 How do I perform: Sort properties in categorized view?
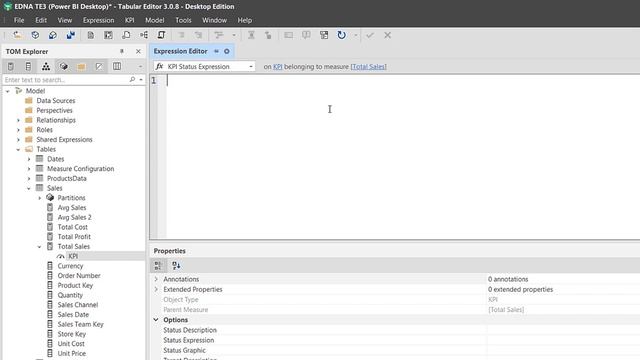pos(158,266)
